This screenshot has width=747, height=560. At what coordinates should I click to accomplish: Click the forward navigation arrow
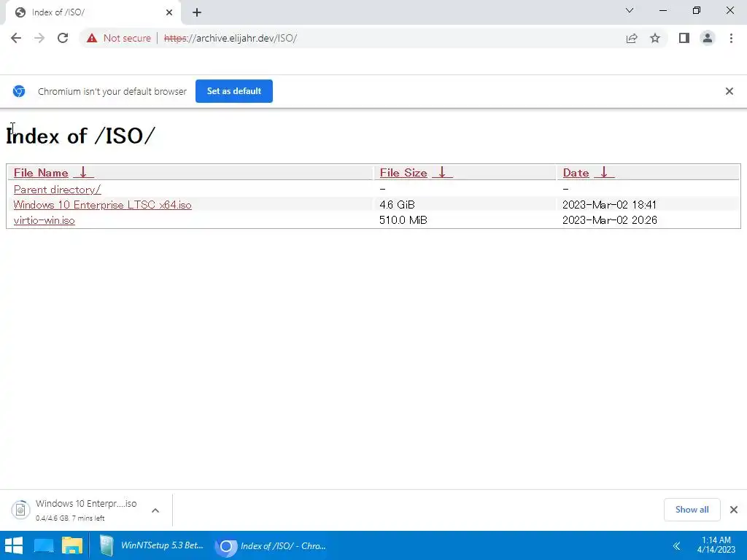[39, 38]
